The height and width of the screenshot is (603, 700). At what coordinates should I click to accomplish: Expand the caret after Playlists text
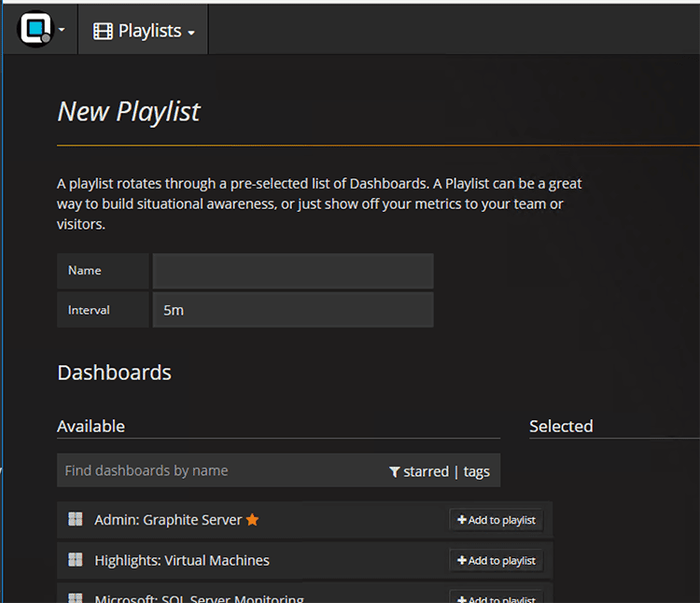[x=191, y=33]
